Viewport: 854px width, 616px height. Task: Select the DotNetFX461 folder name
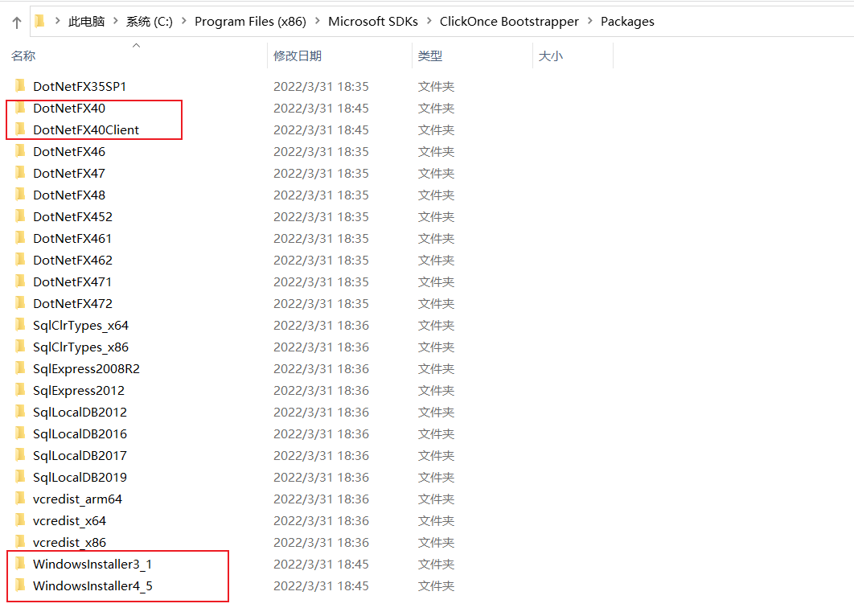(72, 239)
